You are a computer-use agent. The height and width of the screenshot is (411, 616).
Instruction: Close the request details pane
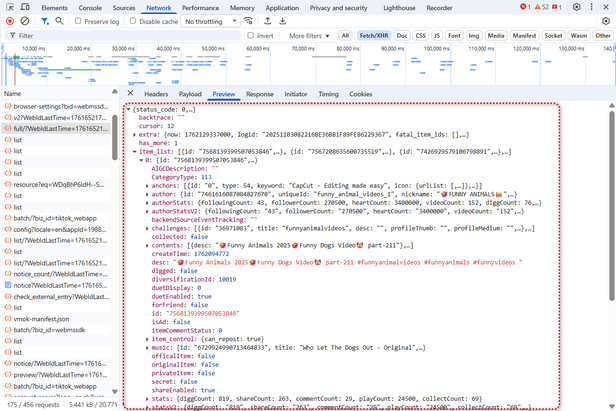tap(131, 94)
